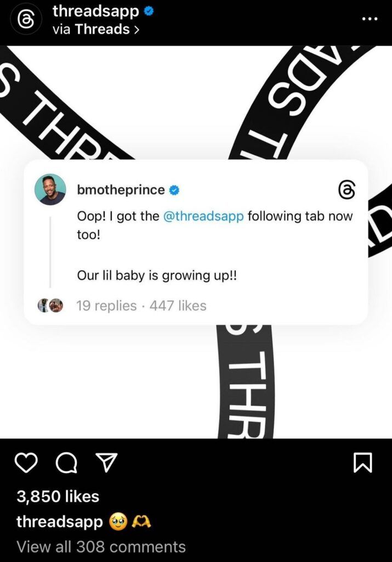
Task: Click the verified badge next to bmotheprince
Action: 174,190
